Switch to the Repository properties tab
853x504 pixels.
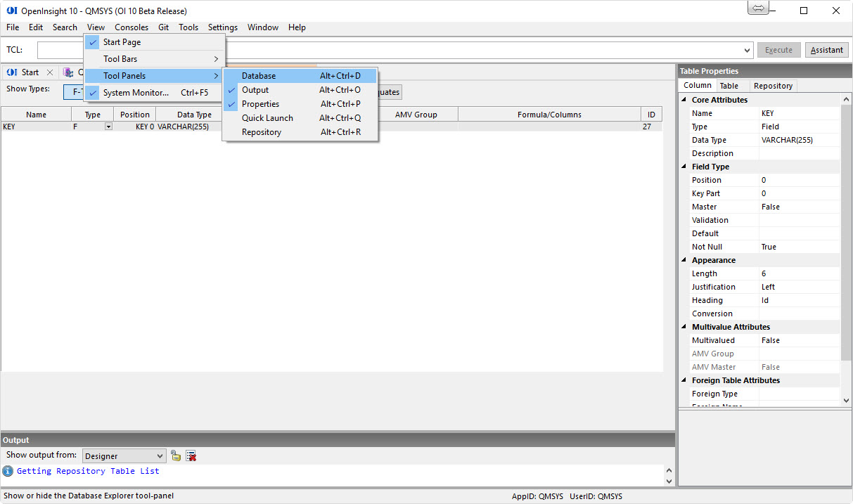[x=773, y=86]
